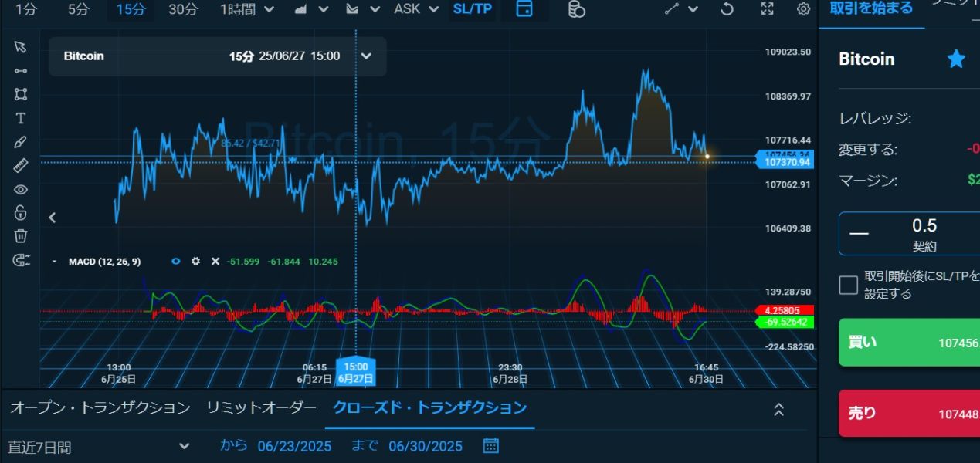
Task: Select the 取引を始まる tab
Action: tap(871, 8)
